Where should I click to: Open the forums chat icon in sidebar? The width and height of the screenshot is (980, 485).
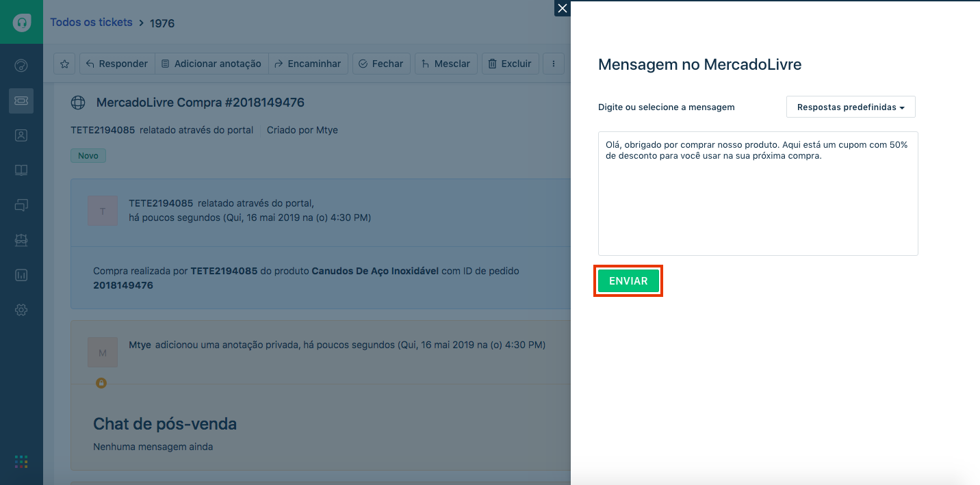click(21, 205)
